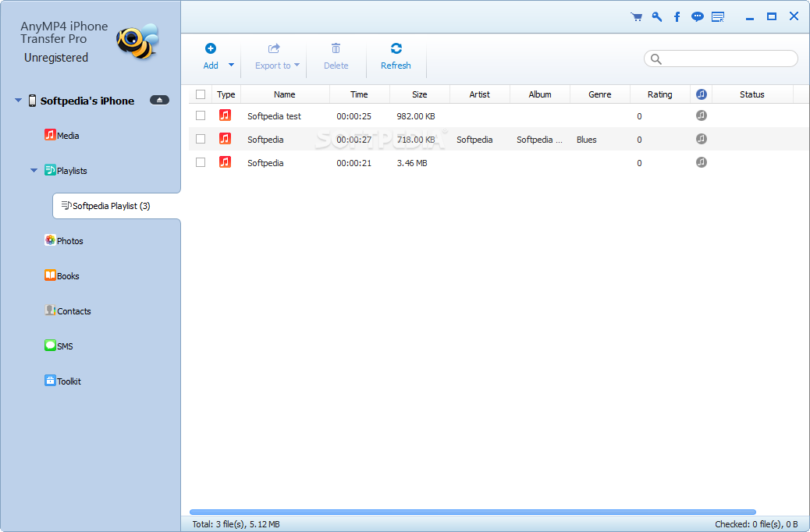Image resolution: width=810 pixels, height=532 pixels.
Task: Sort by the Artist column header
Action: [x=479, y=94]
